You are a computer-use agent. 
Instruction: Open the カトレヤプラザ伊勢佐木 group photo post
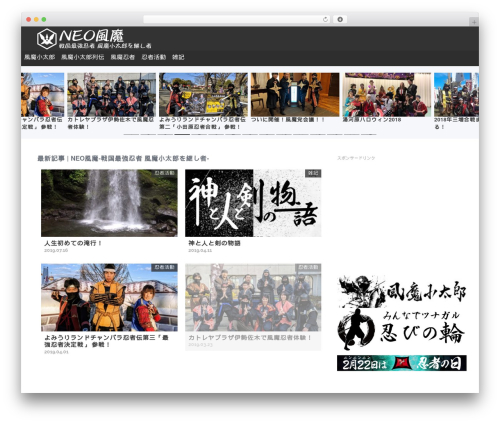(x=253, y=307)
